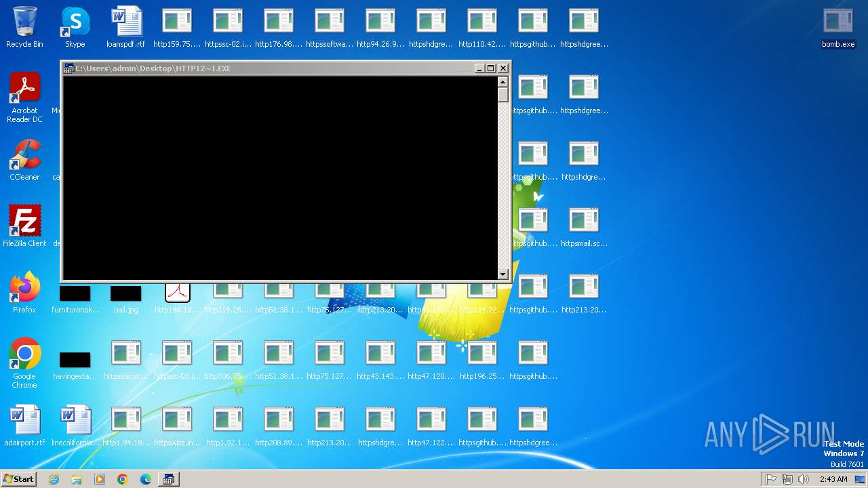Viewport: 868px width, 488px height.
Task: Select the http47.122 desktop file
Action: 431,426
